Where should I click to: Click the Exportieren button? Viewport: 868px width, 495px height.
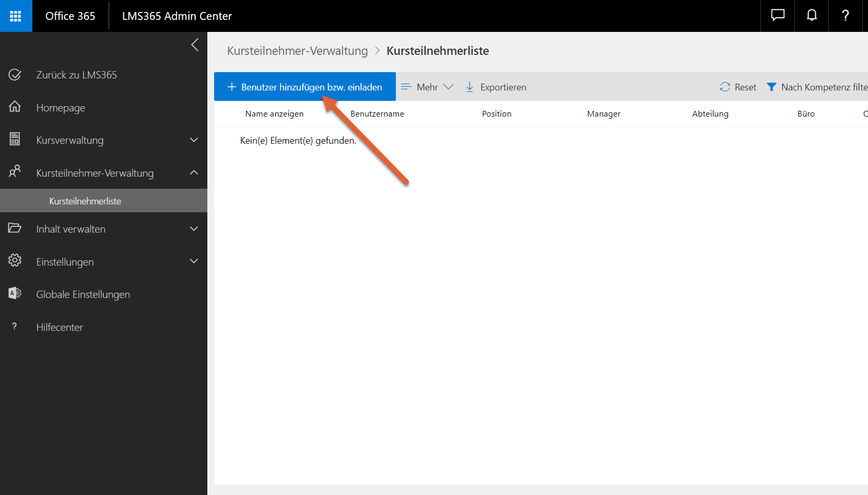point(496,87)
